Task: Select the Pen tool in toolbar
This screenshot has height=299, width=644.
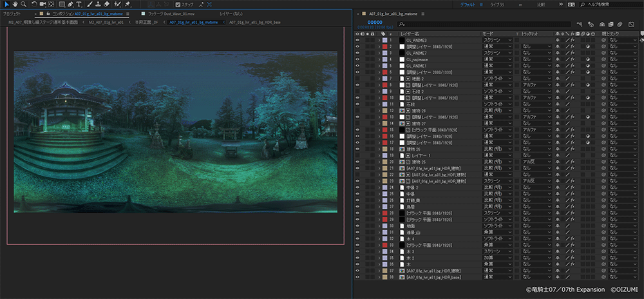Action: pos(70,5)
